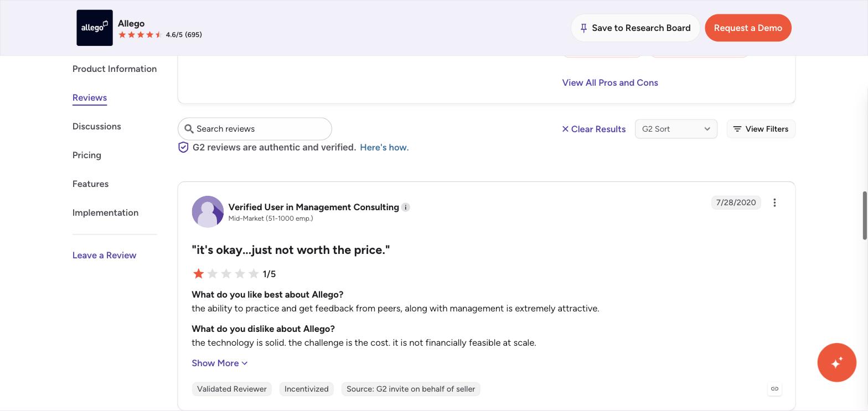Click Clear Results to reset search
868x411 pixels.
593,129
